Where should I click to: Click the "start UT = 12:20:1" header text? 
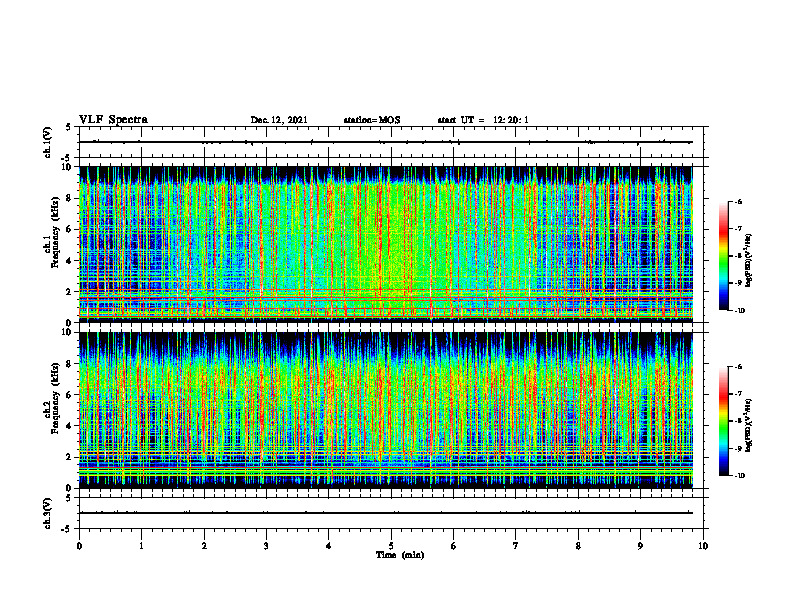(x=483, y=120)
